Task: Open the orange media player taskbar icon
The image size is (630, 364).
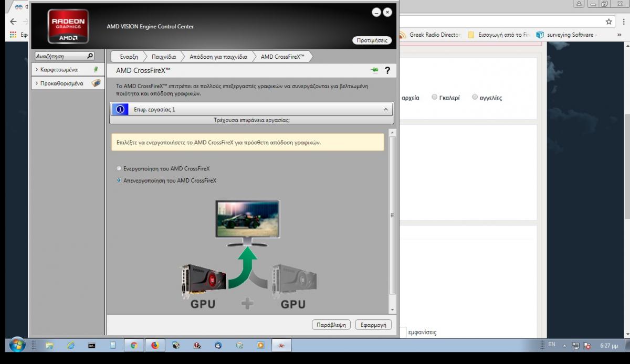Action: (x=260, y=346)
